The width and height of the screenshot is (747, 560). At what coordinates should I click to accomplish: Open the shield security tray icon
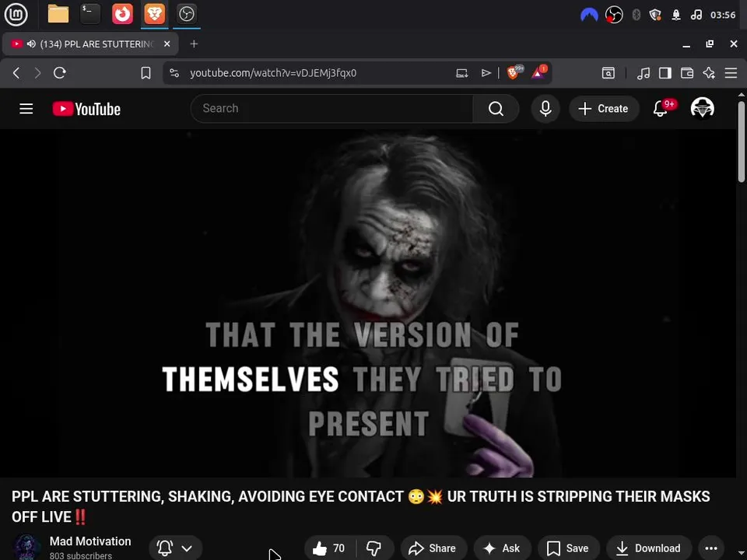(655, 16)
